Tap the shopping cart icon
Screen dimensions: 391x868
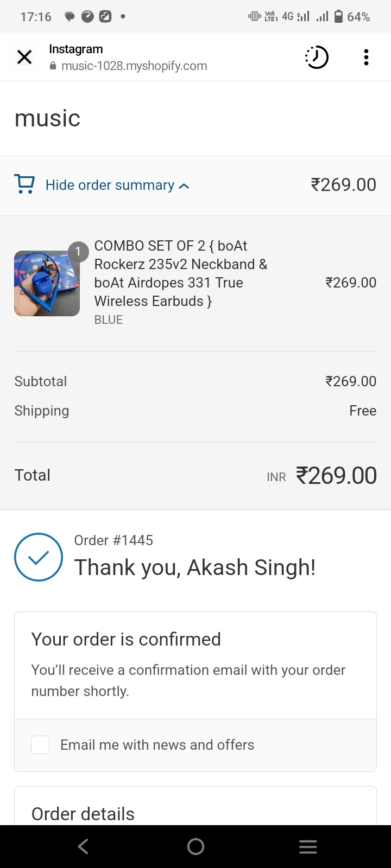pyautogui.click(x=24, y=184)
